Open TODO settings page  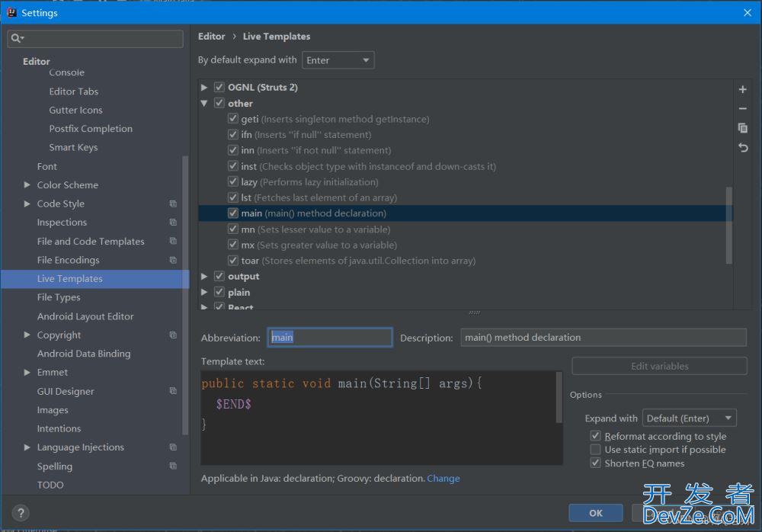(x=50, y=485)
